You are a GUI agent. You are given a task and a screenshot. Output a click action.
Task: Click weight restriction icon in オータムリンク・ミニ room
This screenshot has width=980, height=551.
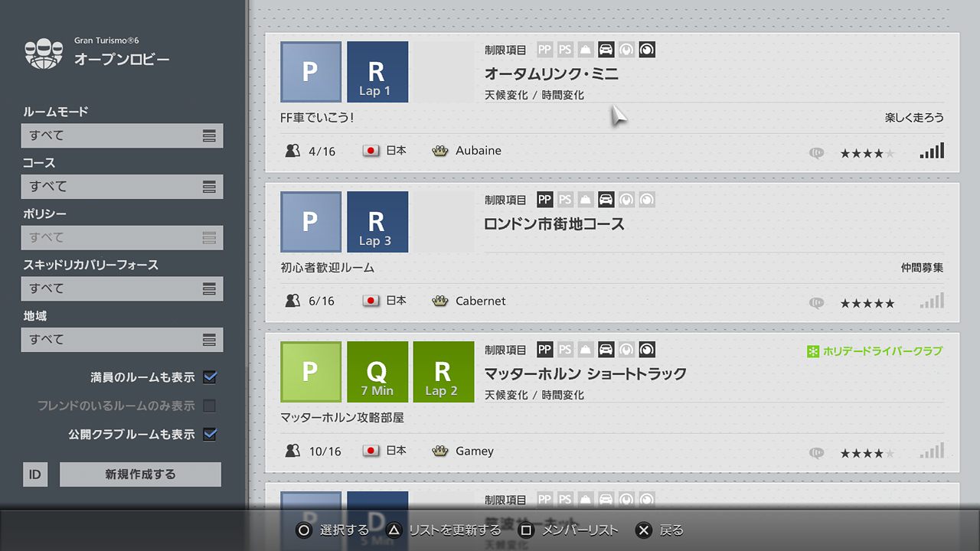[586, 50]
